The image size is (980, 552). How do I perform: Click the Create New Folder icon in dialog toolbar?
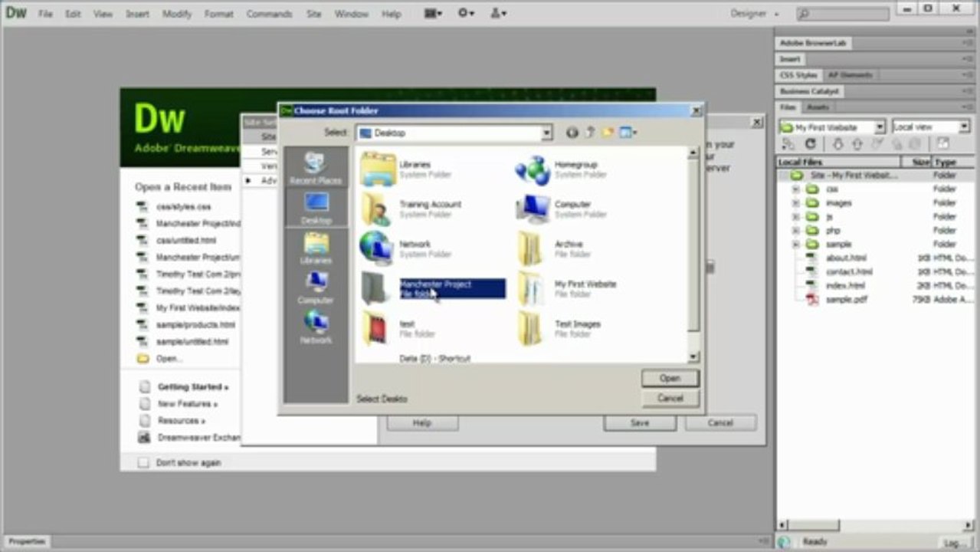(608, 133)
